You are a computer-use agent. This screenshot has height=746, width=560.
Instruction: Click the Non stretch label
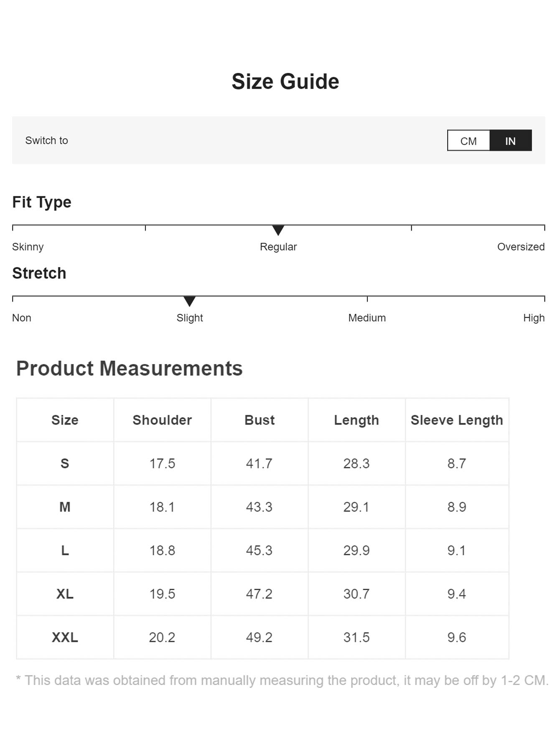22,318
